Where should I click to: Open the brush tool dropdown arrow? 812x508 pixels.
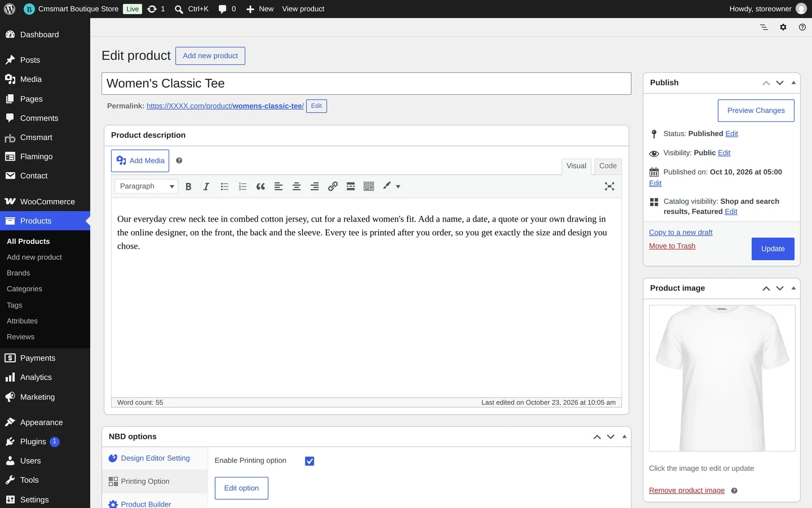coord(398,186)
